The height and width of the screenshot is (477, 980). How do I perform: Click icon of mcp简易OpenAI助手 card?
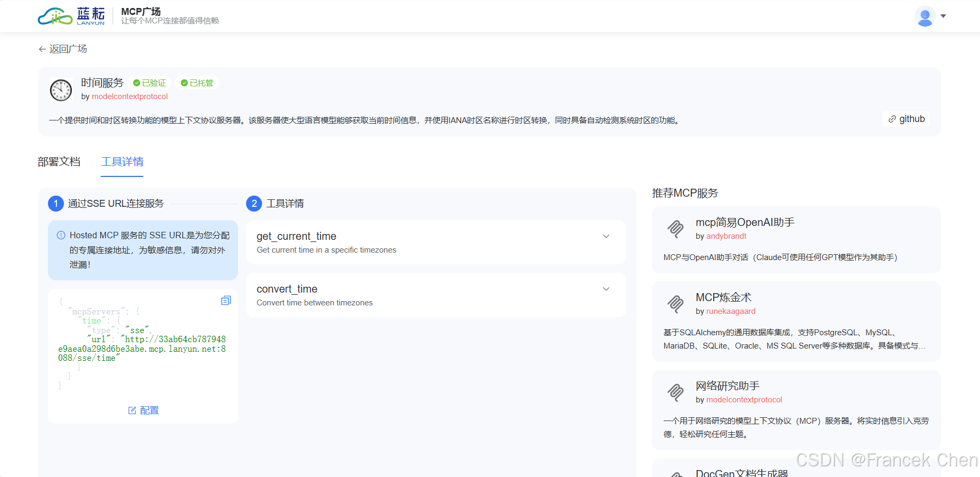(x=675, y=229)
